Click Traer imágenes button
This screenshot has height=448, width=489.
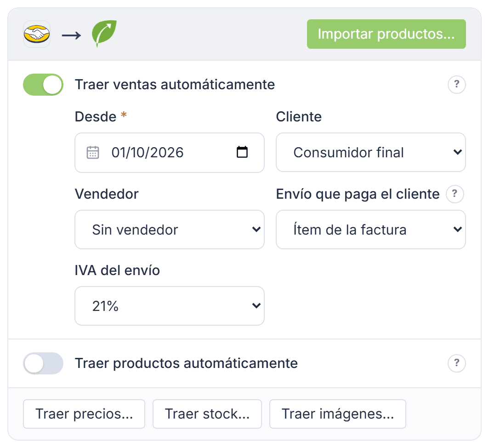pos(338,414)
